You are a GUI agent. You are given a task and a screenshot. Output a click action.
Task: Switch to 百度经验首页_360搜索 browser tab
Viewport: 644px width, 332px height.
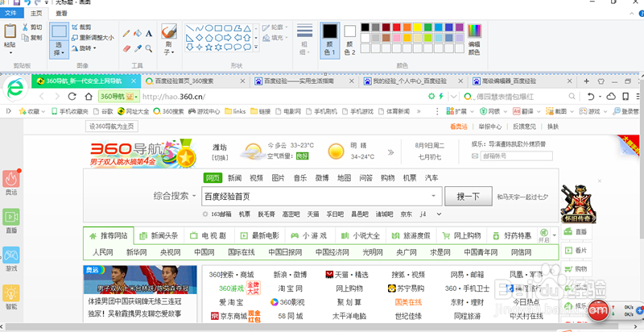tap(196, 81)
